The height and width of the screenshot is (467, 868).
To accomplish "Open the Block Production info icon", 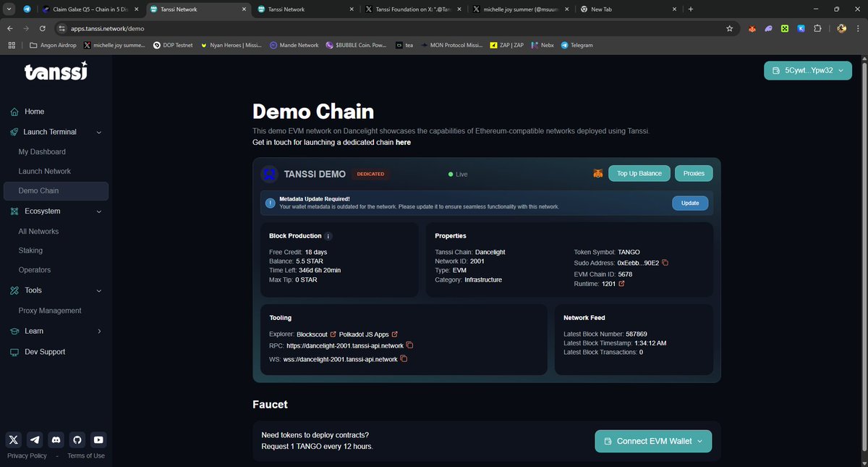I will tap(328, 236).
